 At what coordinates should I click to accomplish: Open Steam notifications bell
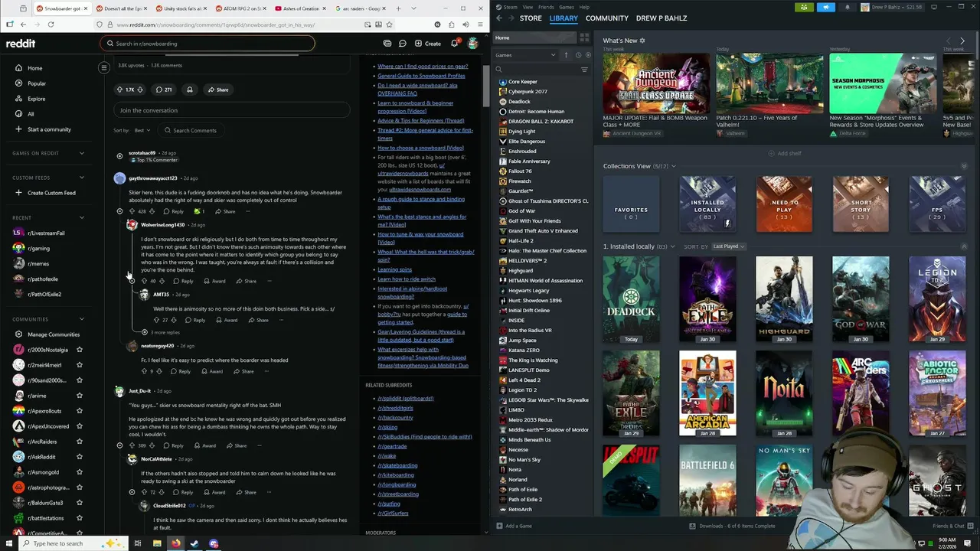847,7
